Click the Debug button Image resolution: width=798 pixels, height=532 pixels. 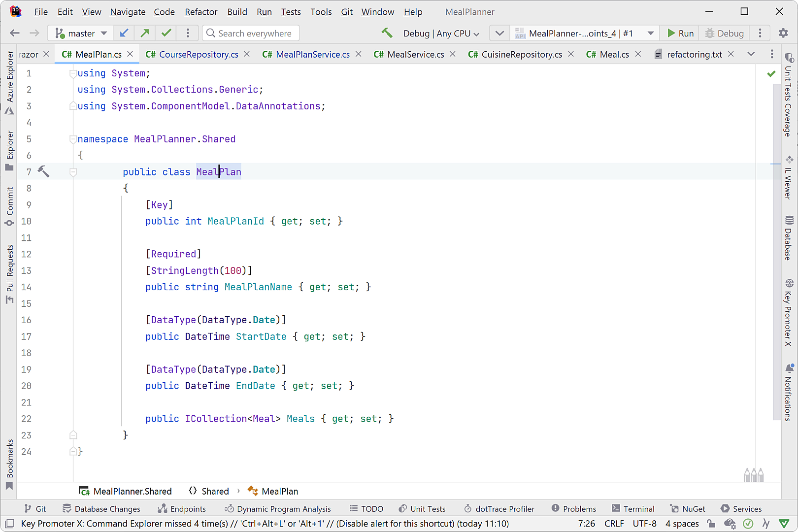point(724,33)
